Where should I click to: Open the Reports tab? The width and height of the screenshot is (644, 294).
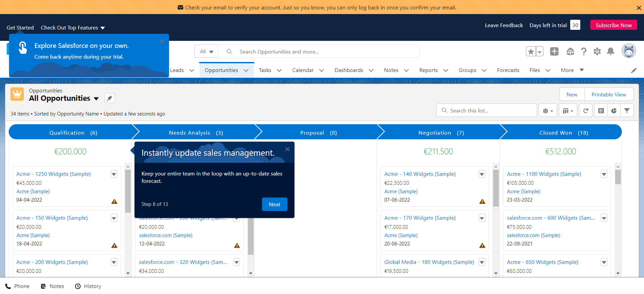coord(428,70)
